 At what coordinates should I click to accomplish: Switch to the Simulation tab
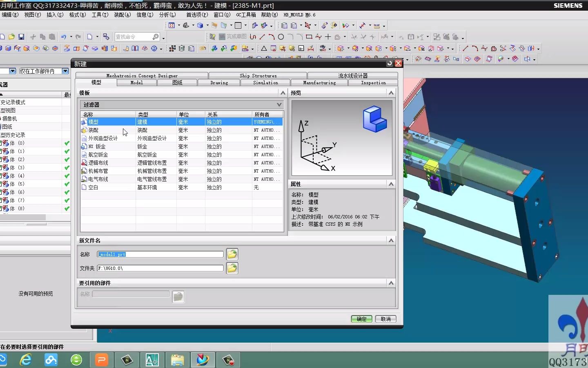[x=265, y=83]
